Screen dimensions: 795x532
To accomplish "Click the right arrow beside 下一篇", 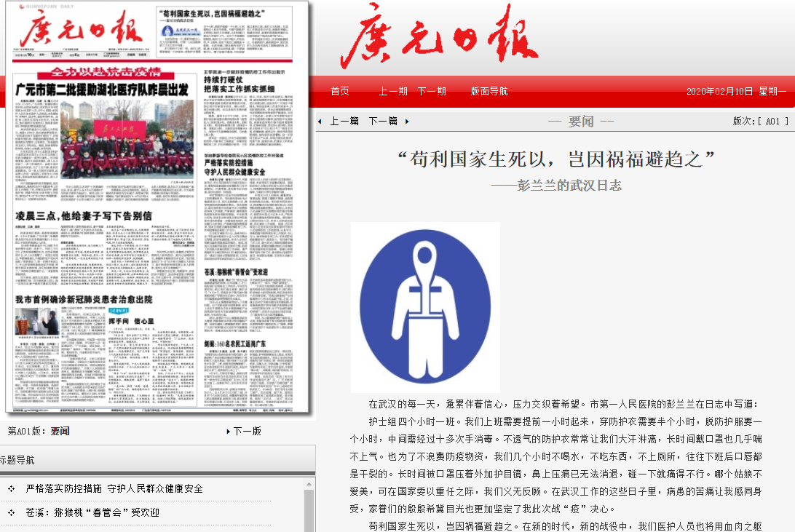I will [x=407, y=122].
